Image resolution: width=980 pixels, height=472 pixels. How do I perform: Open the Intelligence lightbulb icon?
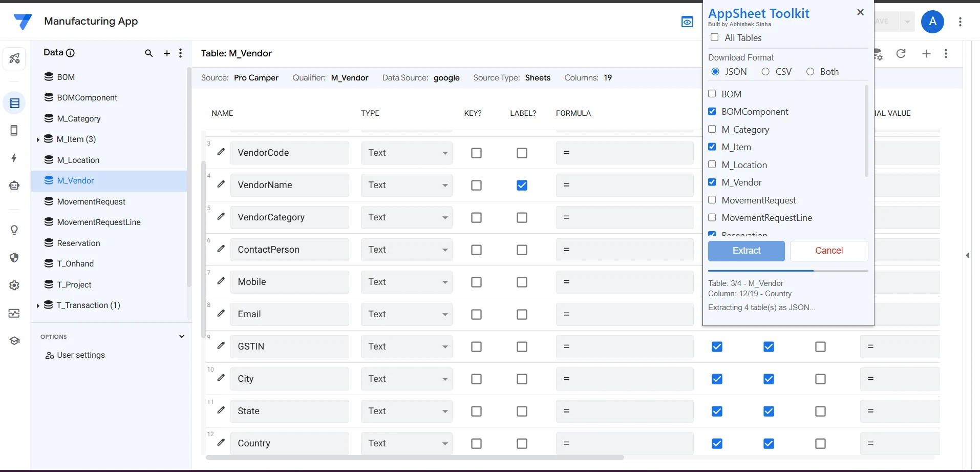[x=14, y=230]
